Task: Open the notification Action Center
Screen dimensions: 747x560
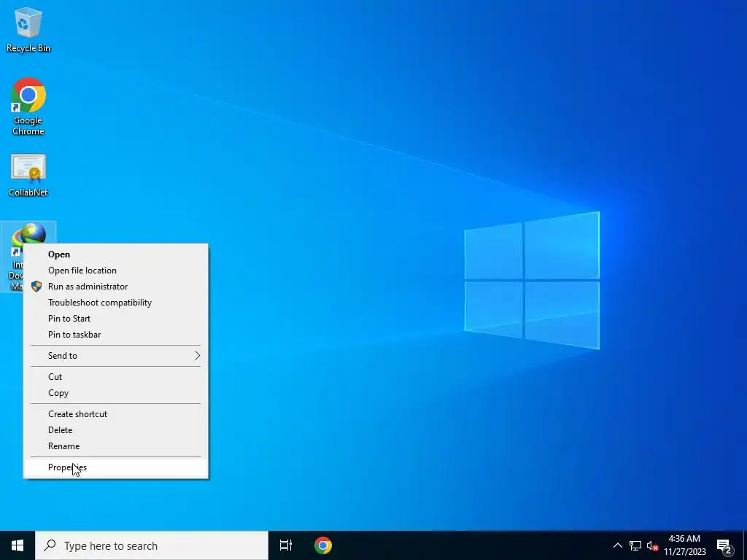Action: pyautogui.click(x=724, y=545)
